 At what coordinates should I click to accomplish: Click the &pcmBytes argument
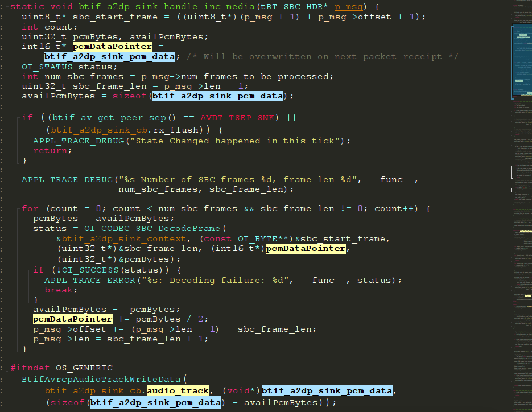point(143,259)
